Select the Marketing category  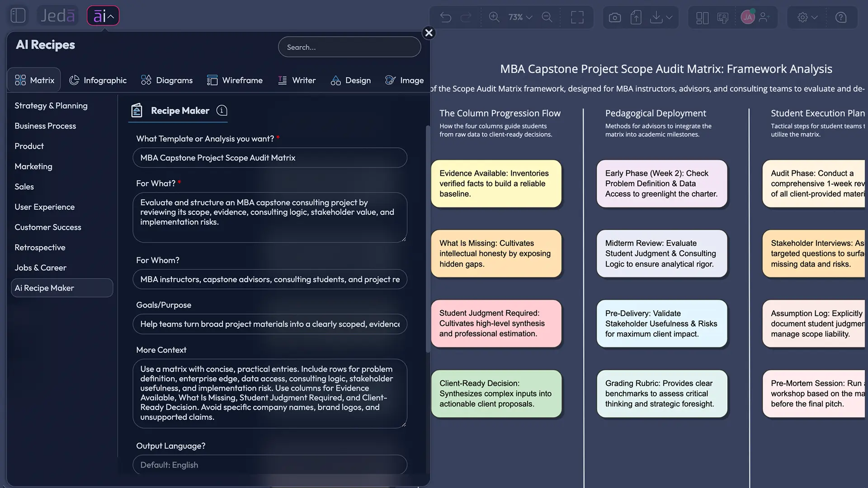(x=33, y=166)
